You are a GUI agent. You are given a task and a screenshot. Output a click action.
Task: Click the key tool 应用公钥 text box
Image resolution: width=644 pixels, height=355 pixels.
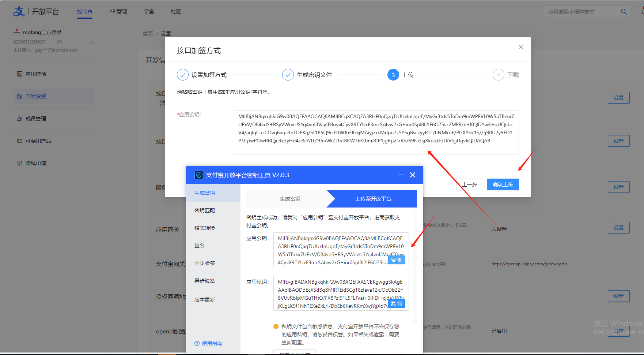click(341, 250)
